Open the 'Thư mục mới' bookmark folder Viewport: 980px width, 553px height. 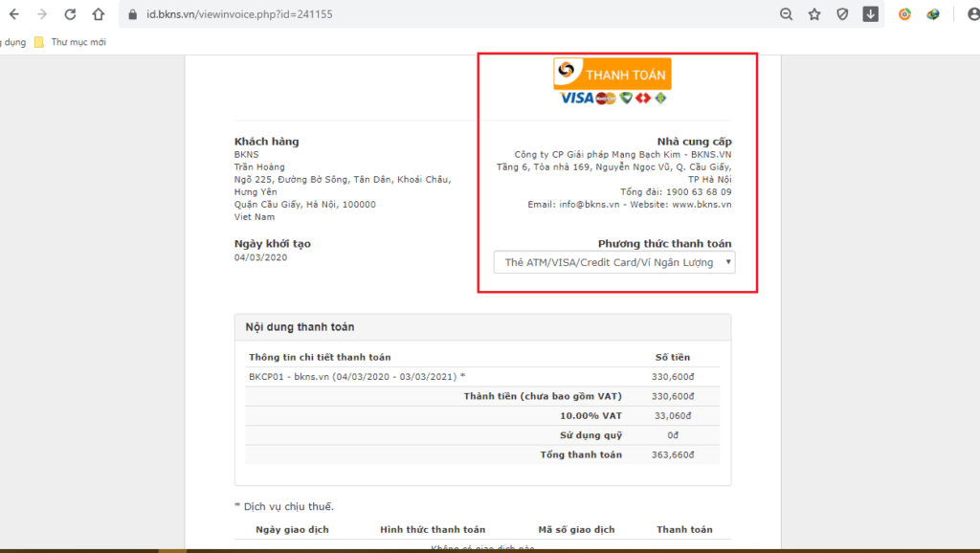[70, 42]
